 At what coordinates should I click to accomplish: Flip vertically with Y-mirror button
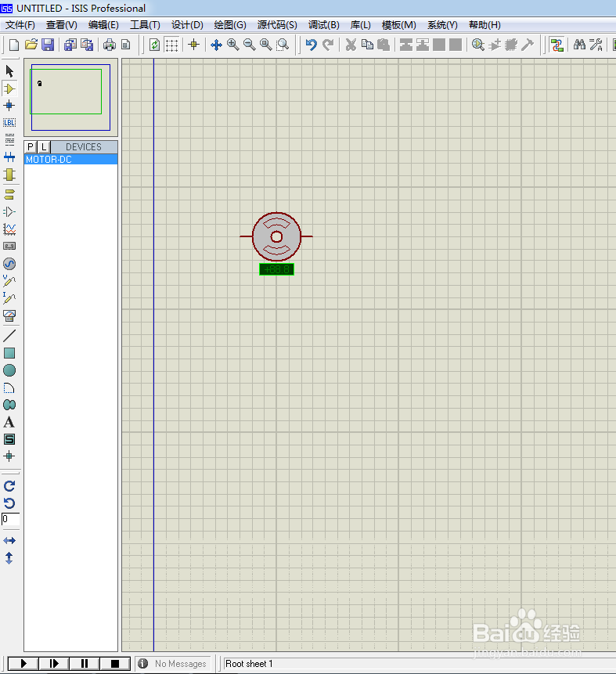(9, 558)
